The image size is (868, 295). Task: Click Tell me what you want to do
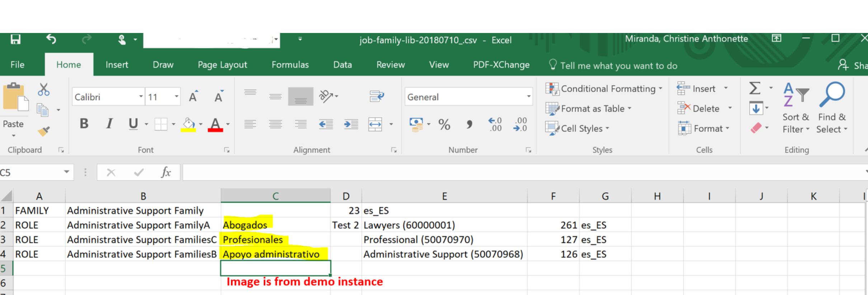[613, 66]
